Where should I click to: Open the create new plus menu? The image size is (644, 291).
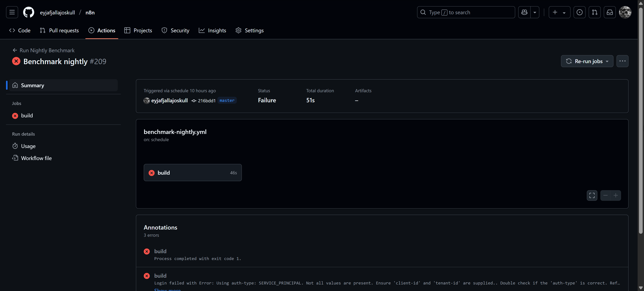pyautogui.click(x=559, y=12)
